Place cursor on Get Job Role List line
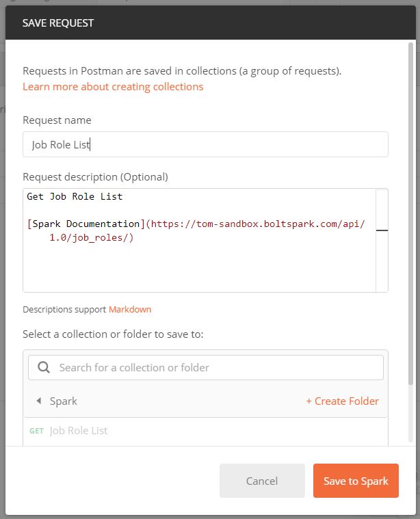This screenshot has height=519, width=420. click(75, 197)
